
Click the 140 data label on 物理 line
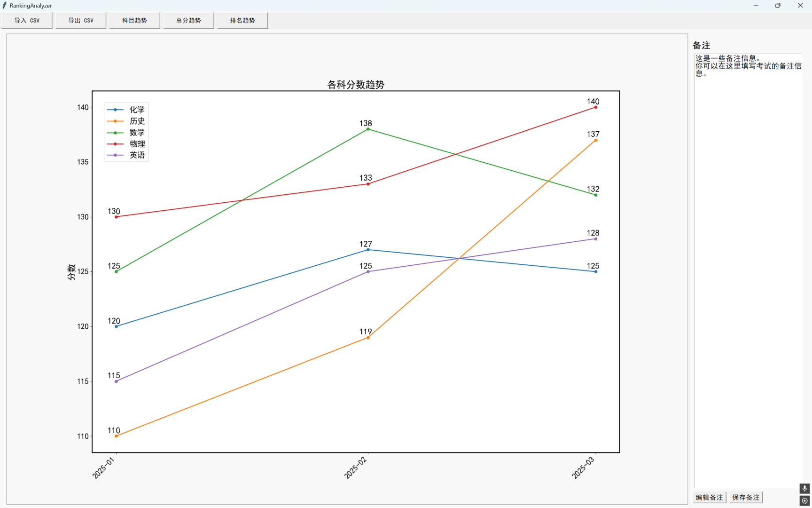pos(593,102)
